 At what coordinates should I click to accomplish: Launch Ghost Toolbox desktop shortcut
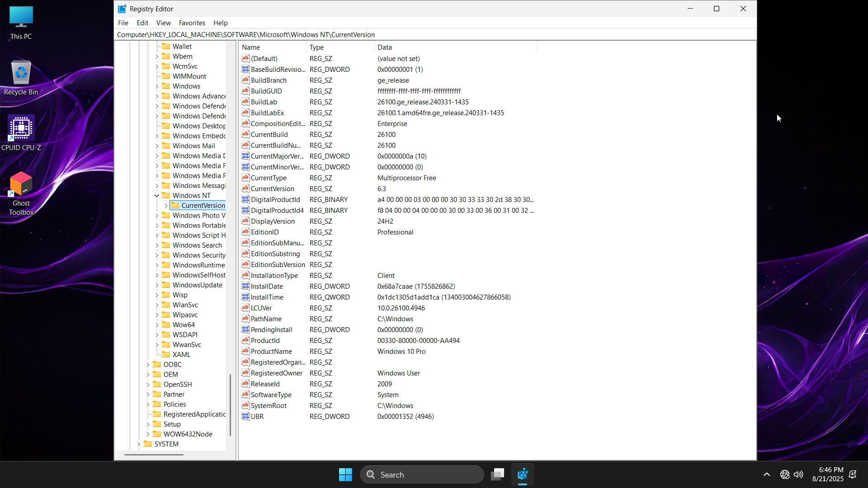pyautogui.click(x=21, y=193)
